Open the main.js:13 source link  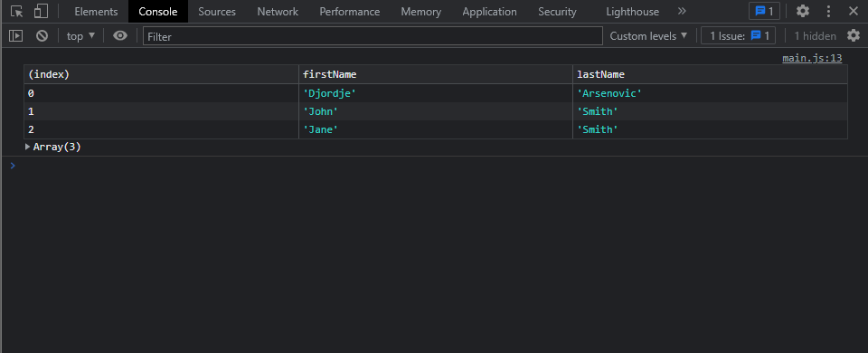pyautogui.click(x=812, y=58)
